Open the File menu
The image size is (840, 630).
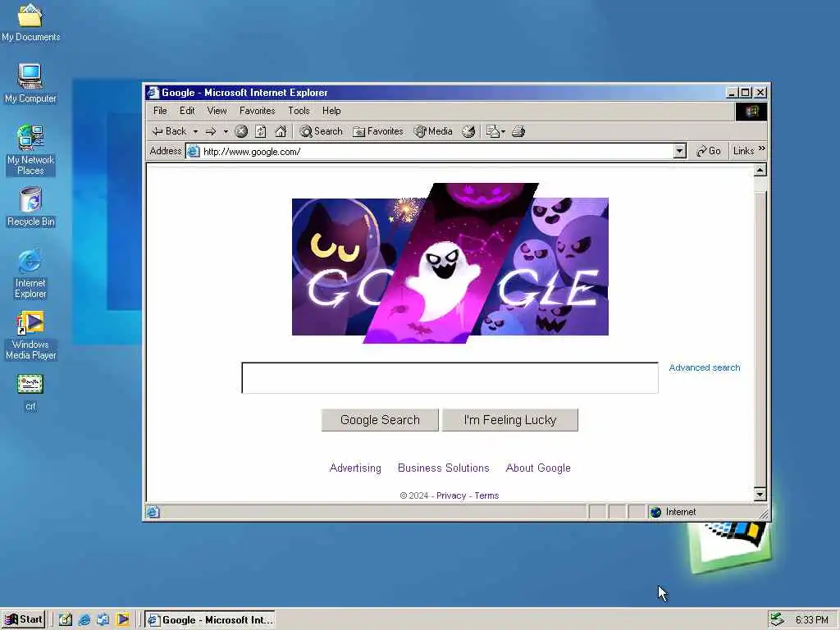160,111
